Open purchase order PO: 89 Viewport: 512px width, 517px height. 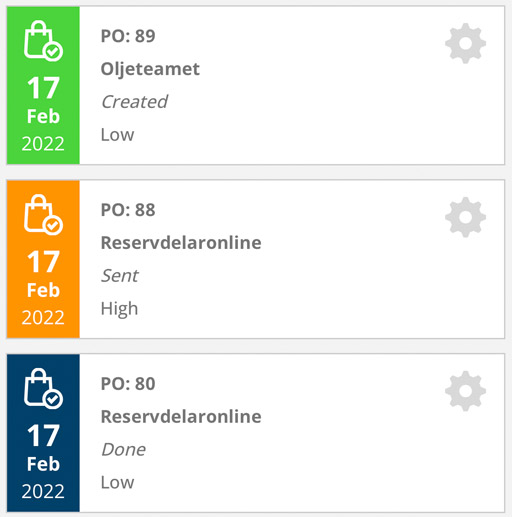pos(128,36)
